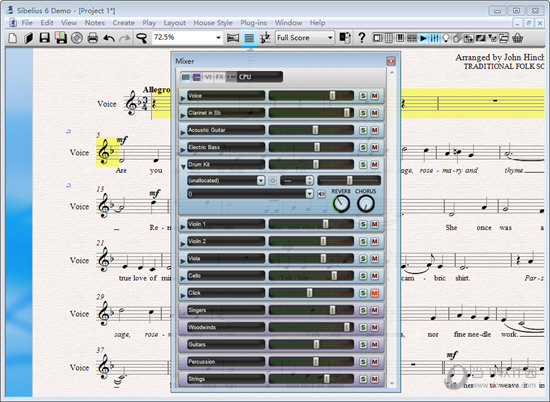Image resolution: width=550 pixels, height=402 pixels.
Task: Toggle the Ideas lightbulb icon
Action: coord(446,38)
